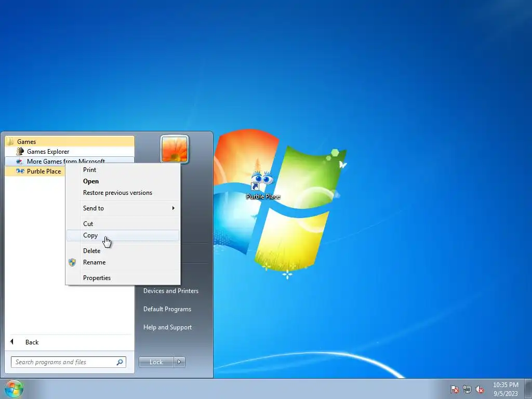Collapse the Games folder label
Screen dimensions: 532x399
tap(26, 142)
